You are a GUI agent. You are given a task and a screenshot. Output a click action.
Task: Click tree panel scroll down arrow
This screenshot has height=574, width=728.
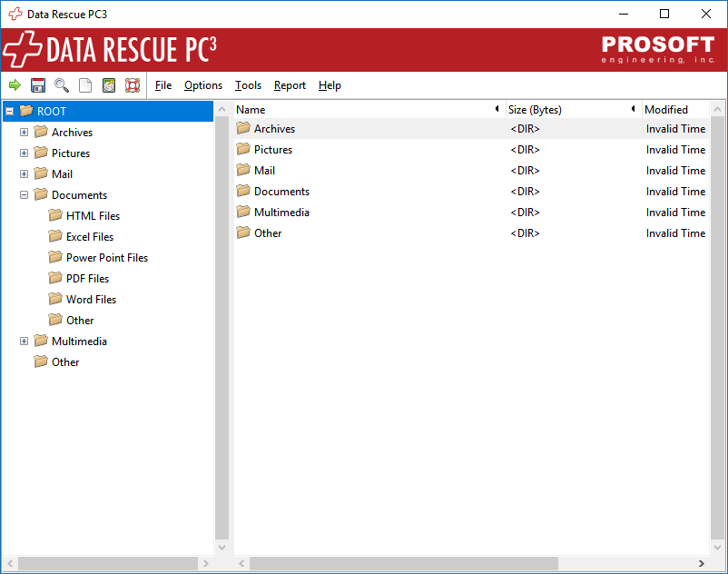[x=221, y=547]
